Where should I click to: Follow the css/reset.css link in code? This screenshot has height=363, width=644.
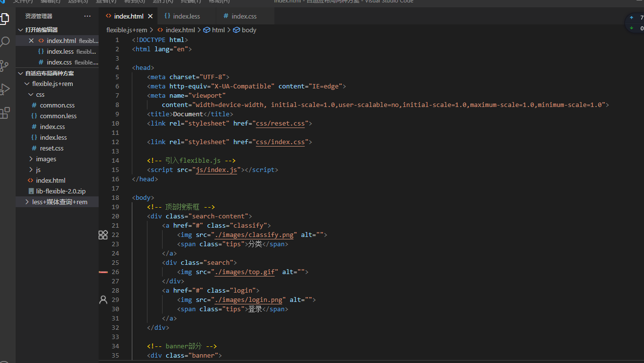tap(280, 124)
